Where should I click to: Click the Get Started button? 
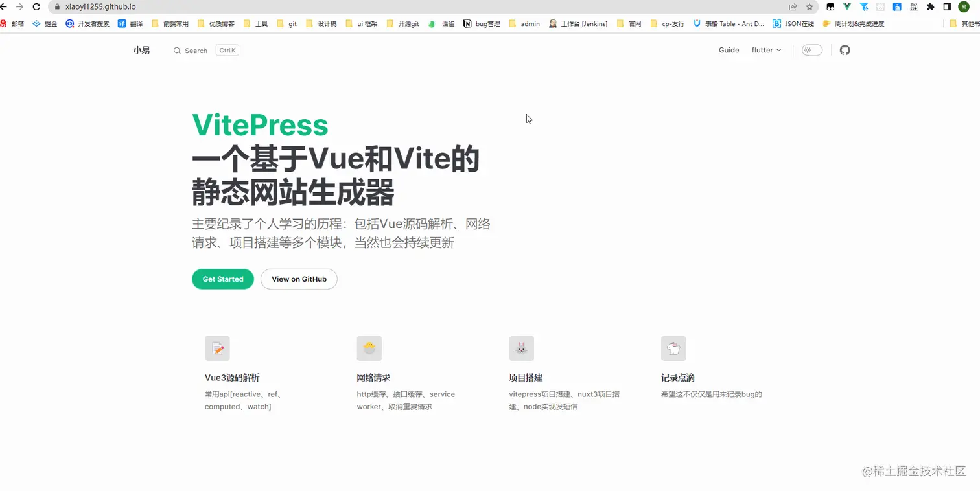pos(223,279)
